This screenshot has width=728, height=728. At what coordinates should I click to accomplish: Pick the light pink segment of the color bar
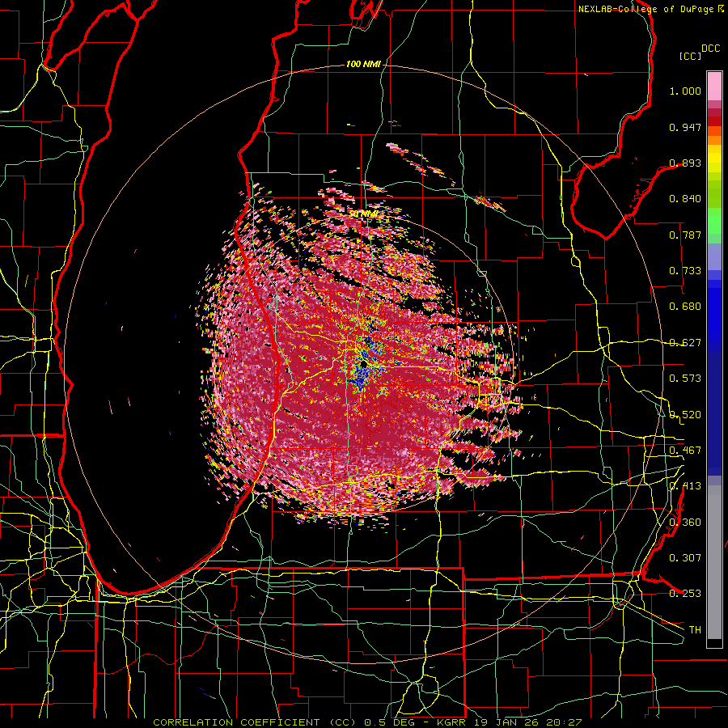(714, 86)
